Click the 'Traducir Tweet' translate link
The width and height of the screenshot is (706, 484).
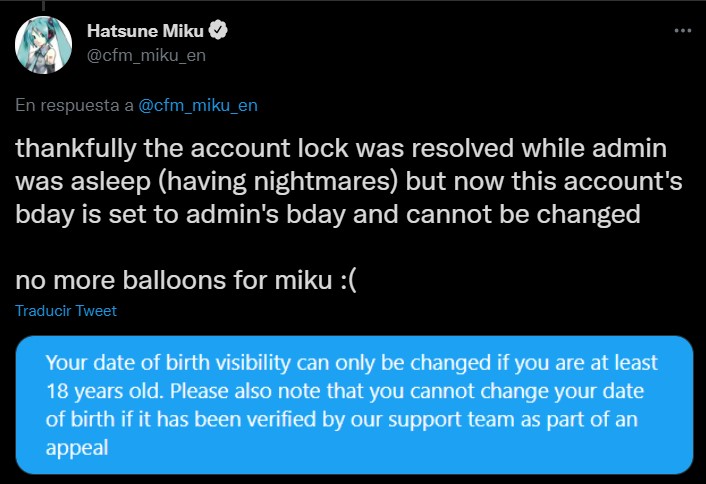(66, 311)
